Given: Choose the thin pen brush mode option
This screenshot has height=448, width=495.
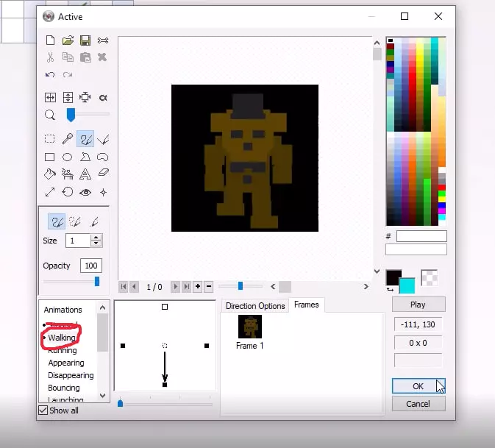Looking at the screenshot, I should 93,221.
